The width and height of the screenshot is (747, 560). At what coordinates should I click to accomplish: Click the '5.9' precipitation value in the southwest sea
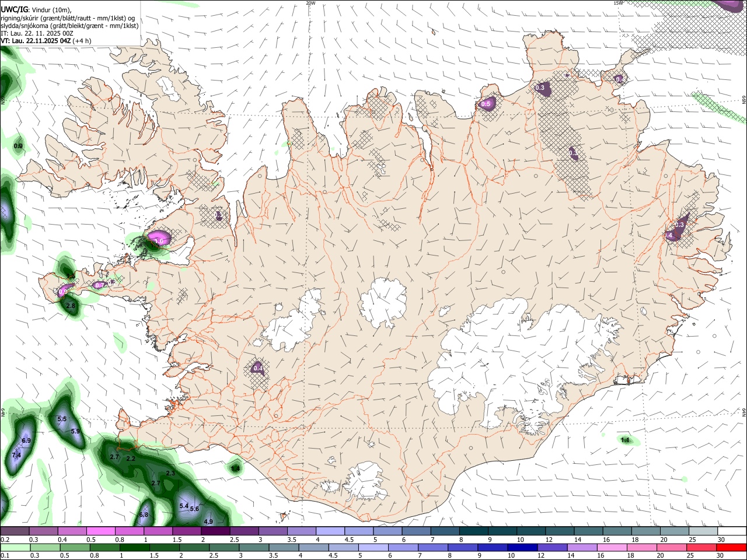click(x=75, y=432)
